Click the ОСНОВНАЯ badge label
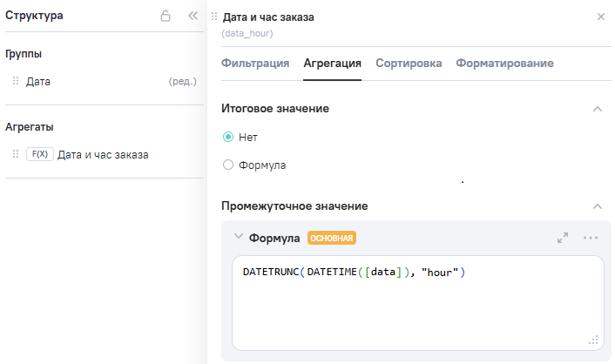615x364 pixels. click(x=332, y=238)
